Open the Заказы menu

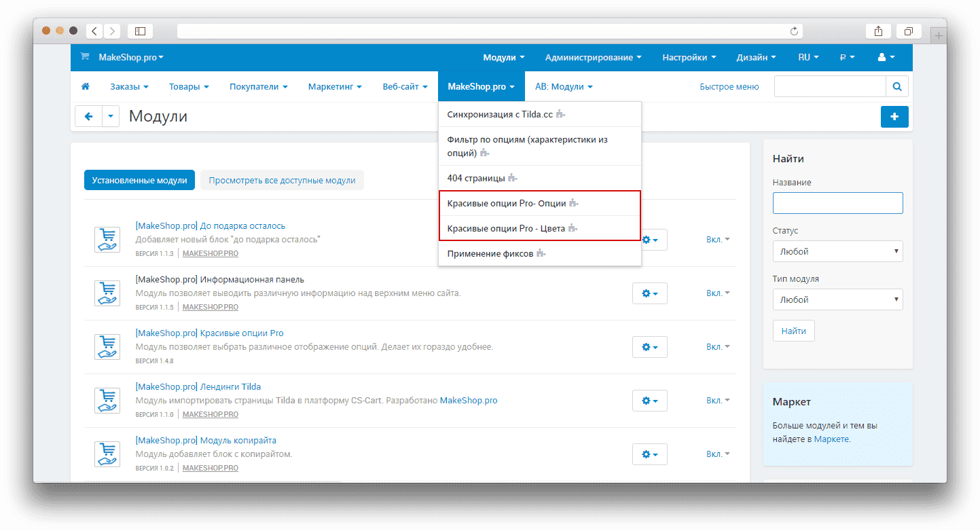tap(129, 87)
